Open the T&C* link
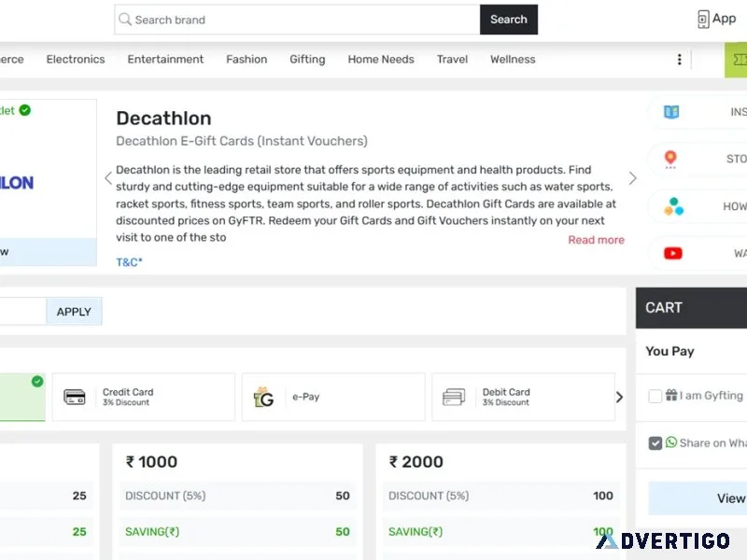 pos(129,262)
